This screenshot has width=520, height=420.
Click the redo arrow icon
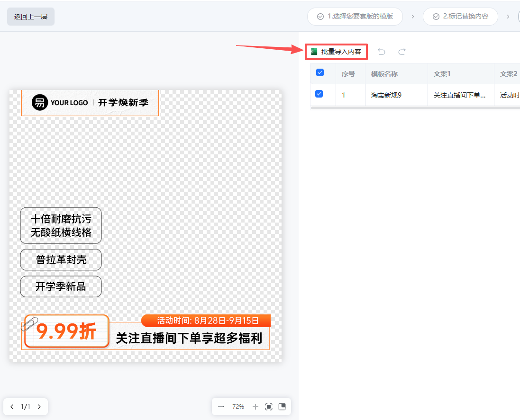coord(401,52)
